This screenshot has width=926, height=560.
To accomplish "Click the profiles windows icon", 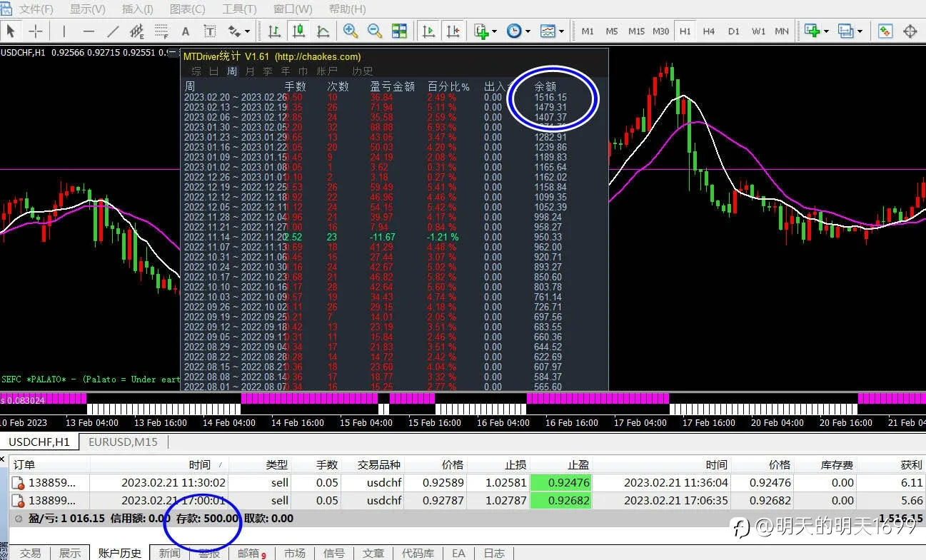I will click(x=846, y=31).
